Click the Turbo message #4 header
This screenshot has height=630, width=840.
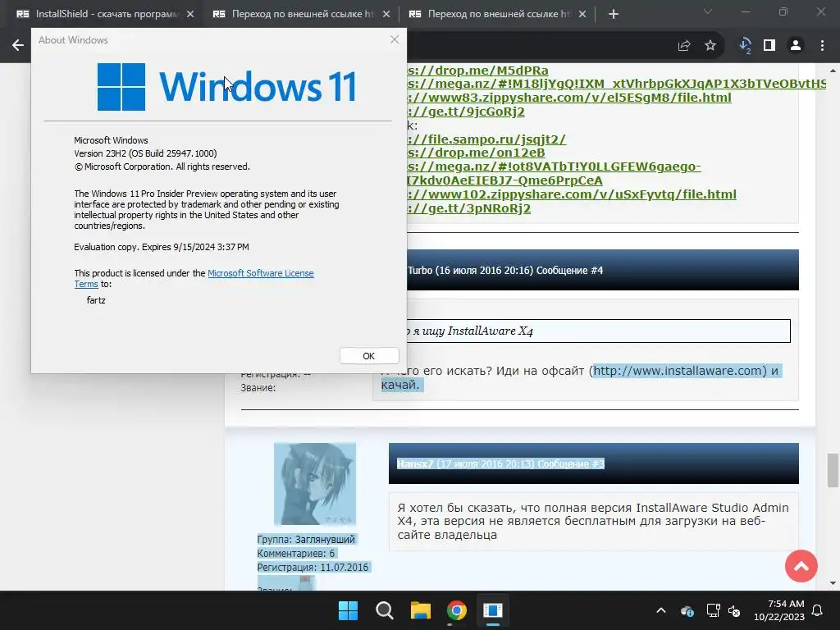[603, 270]
